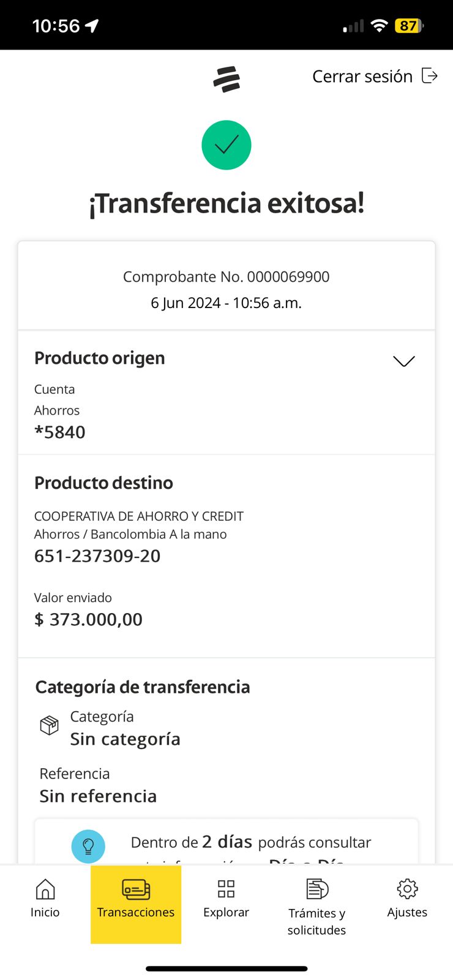Tap the Sin categoría value

click(x=125, y=739)
